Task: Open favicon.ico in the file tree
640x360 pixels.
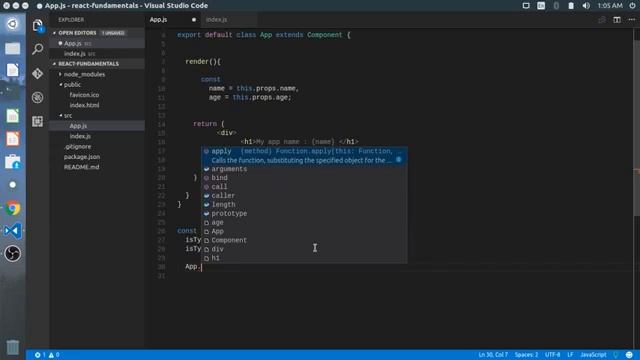Action: [98, 95]
